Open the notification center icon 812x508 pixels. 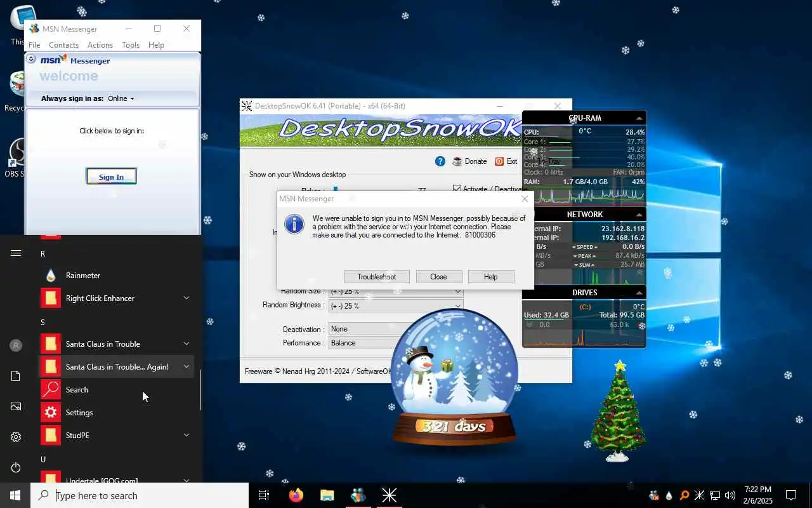pyautogui.click(x=791, y=495)
